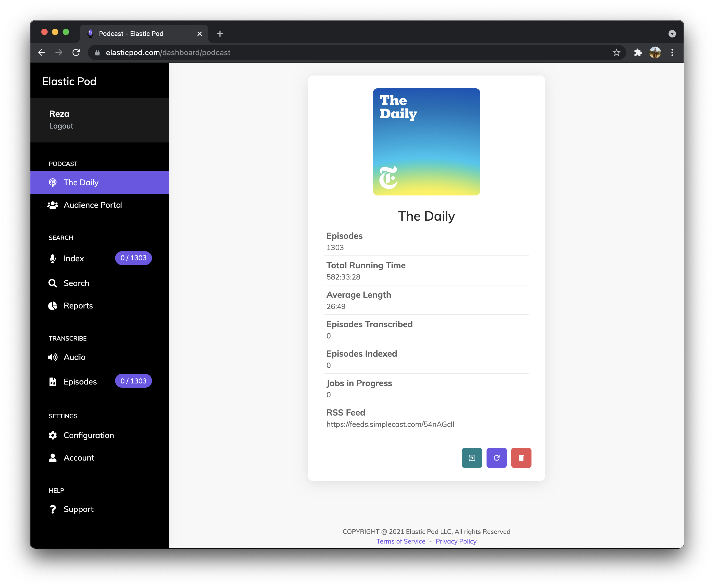714x588 pixels.
Task: Click the Logout link under Reza
Action: click(x=61, y=126)
